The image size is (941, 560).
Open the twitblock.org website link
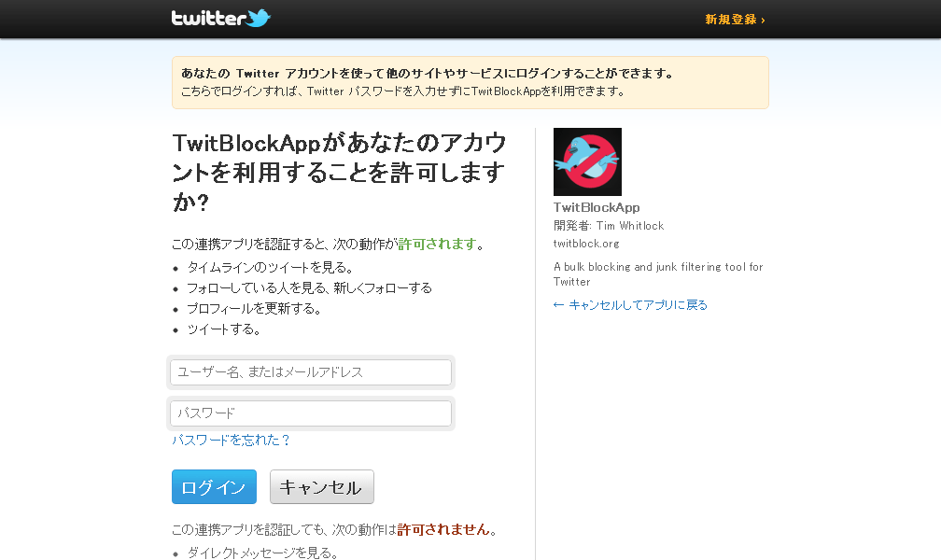coord(586,243)
